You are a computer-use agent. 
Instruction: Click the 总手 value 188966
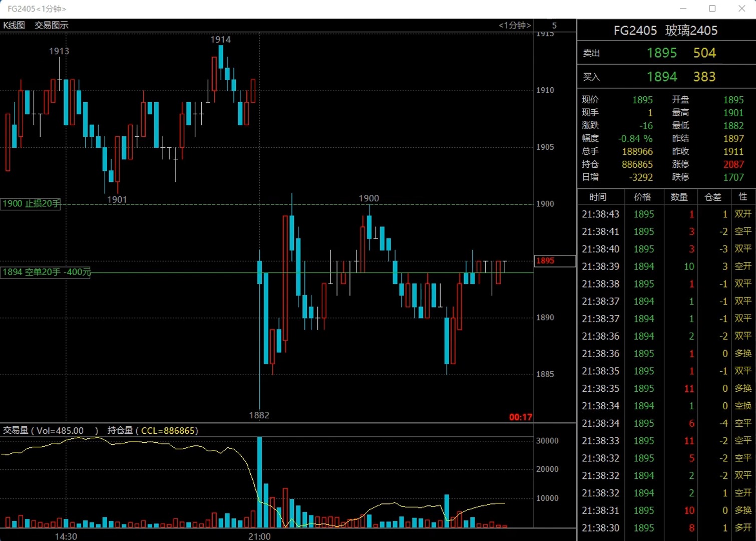(x=637, y=151)
